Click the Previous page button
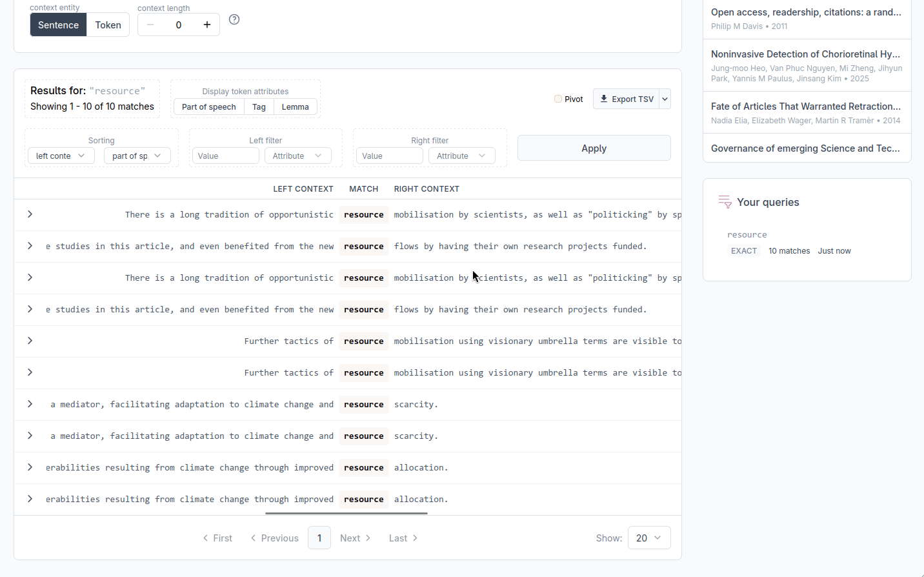 click(274, 538)
